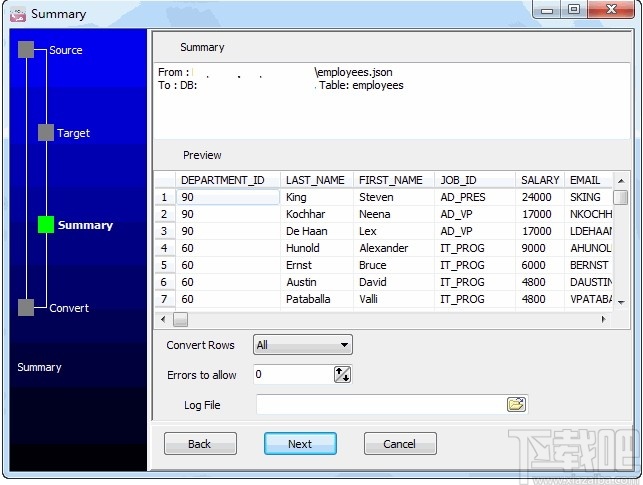This screenshot has width=643, height=485.
Task: Click the horizontal scroll left arrow
Action: point(163,319)
